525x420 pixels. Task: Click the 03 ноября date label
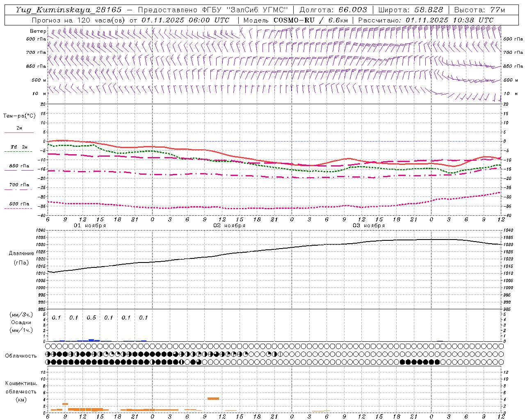369,226
